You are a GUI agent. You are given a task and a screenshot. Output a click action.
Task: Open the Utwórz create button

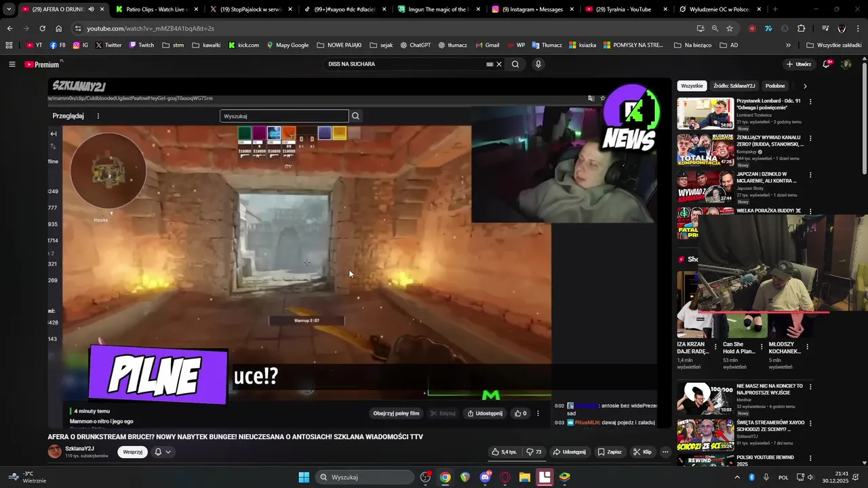pyautogui.click(x=798, y=64)
